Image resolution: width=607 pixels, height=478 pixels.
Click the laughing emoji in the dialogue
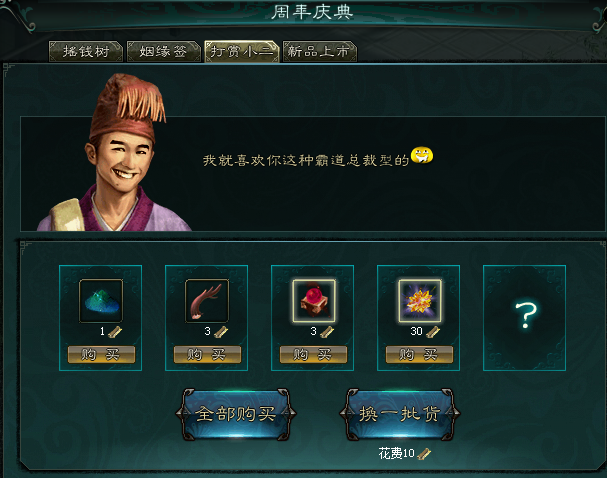click(x=422, y=156)
